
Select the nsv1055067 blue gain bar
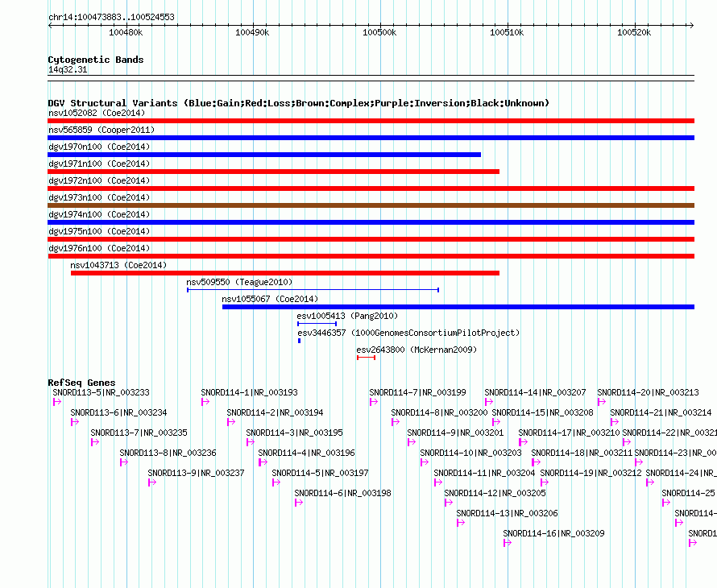pos(458,307)
